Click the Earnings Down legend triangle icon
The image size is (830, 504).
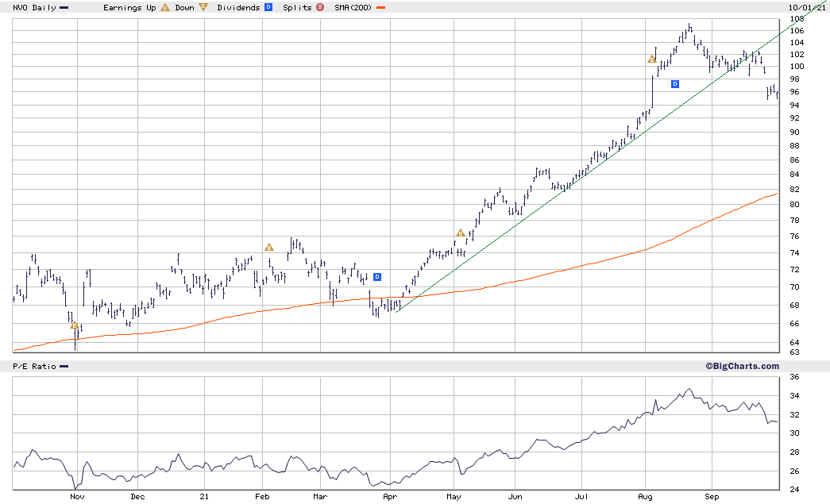point(203,7)
